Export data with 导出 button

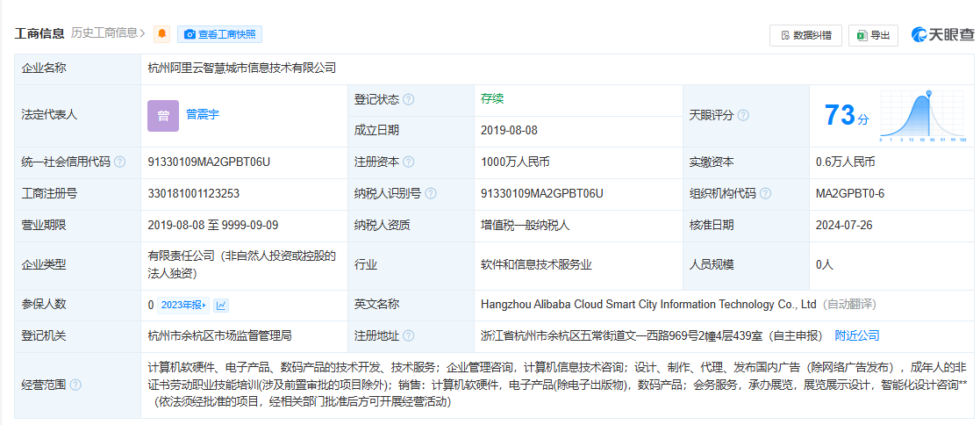(873, 35)
